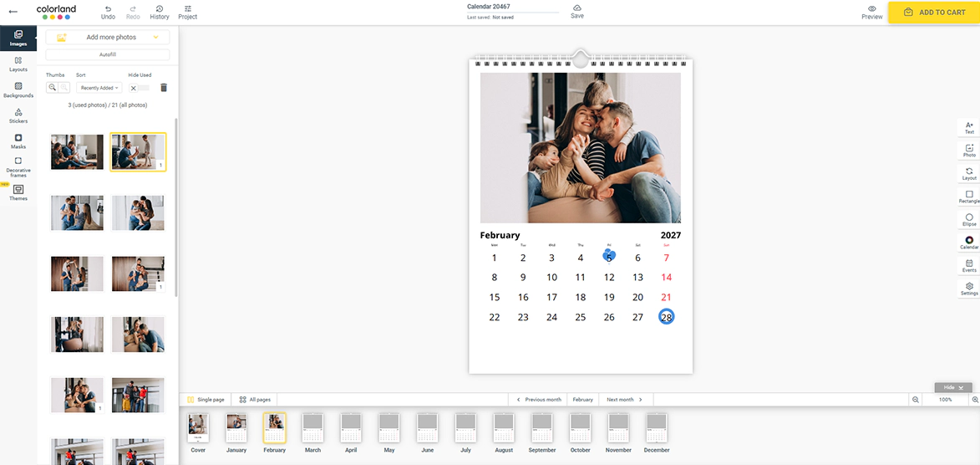
Task: Open the Layout tool on right toolbar
Action: (x=969, y=174)
